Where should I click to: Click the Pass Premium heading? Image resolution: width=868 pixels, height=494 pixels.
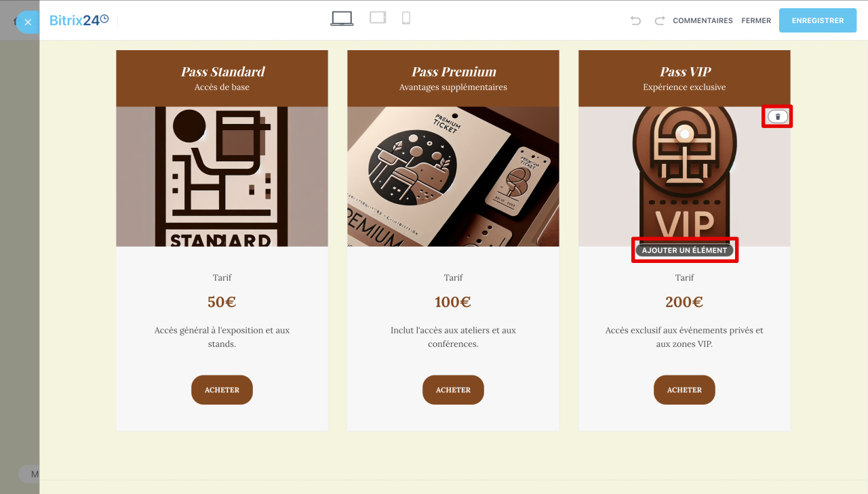[454, 71]
